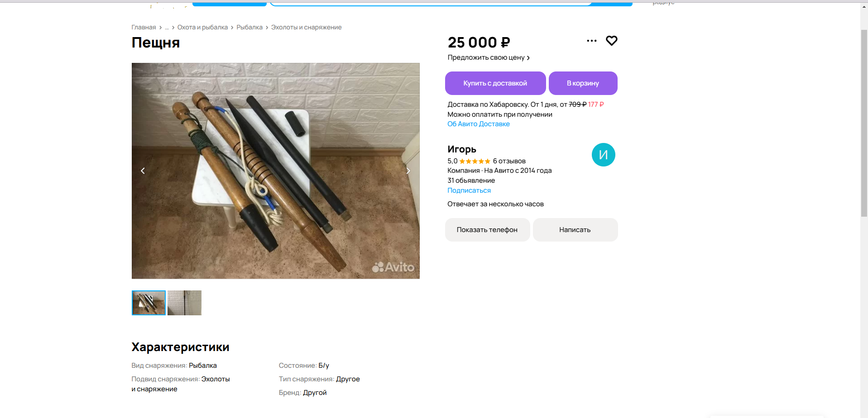868x418 pixels.
Task: Message seller with 'Написать' button
Action: [x=575, y=230]
